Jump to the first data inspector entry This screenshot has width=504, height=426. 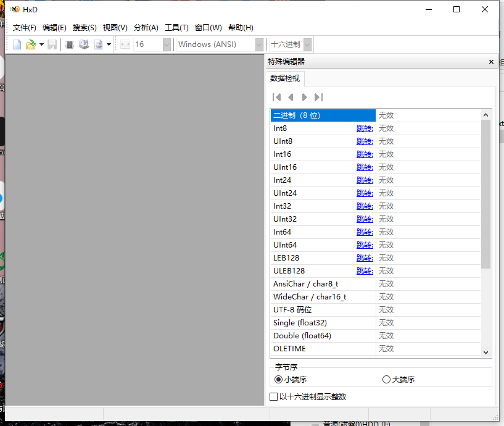(x=276, y=97)
